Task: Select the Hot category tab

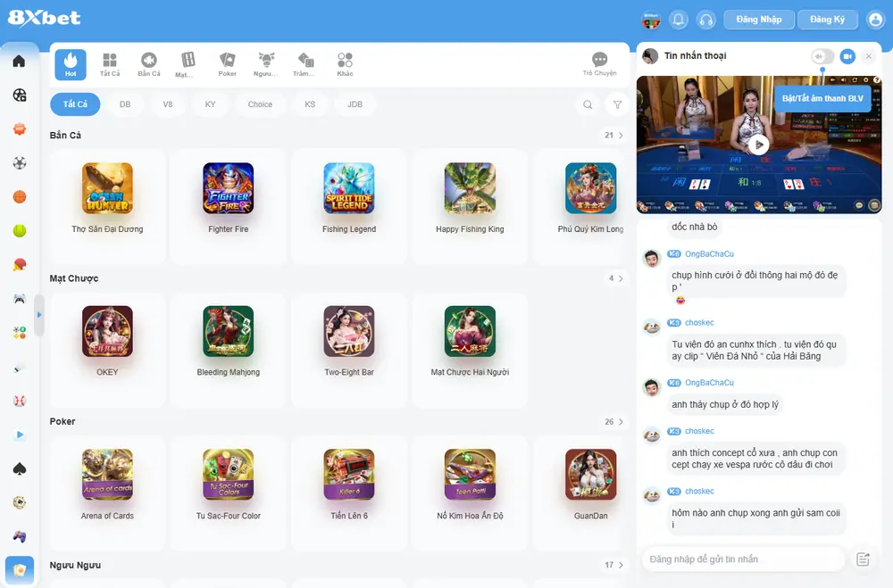Action: [71, 64]
